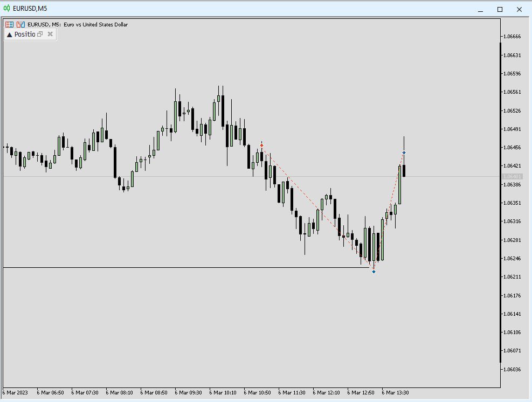Click the current price label 1.06401
Screen dimensions: 532x402
512,176
